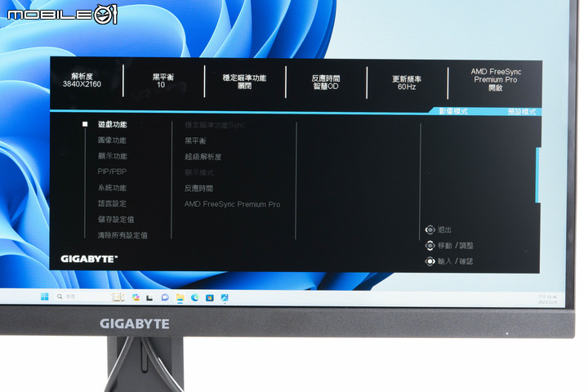Click the 移動 / 調整 label
Viewport: 588px width, 392px height.
click(x=456, y=246)
